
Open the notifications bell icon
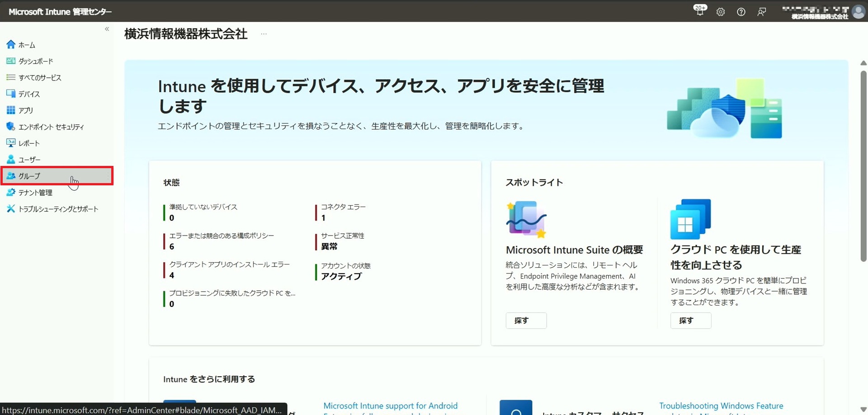pyautogui.click(x=700, y=11)
